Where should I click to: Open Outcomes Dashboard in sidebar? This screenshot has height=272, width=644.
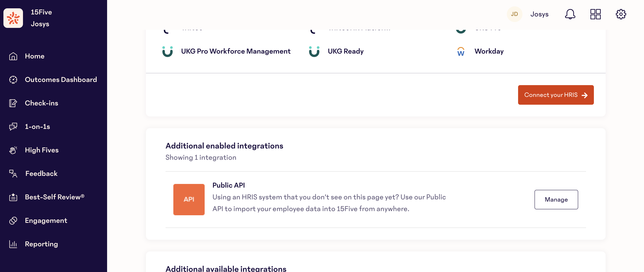60,80
